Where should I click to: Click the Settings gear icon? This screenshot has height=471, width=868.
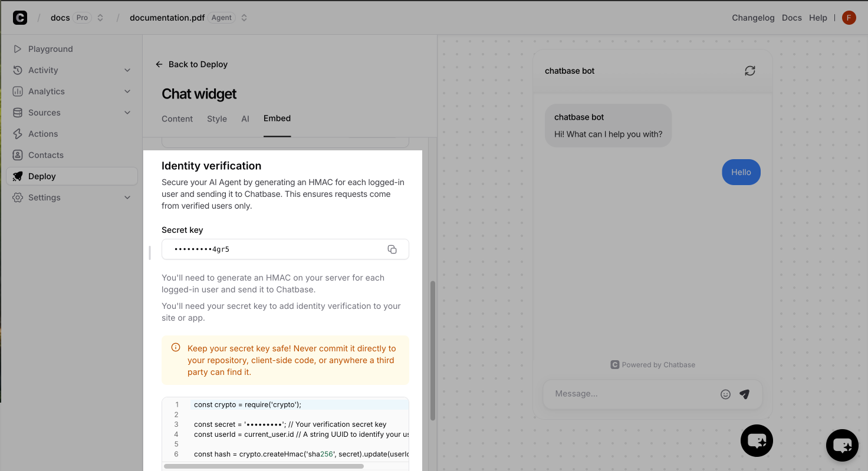click(18, 197)
